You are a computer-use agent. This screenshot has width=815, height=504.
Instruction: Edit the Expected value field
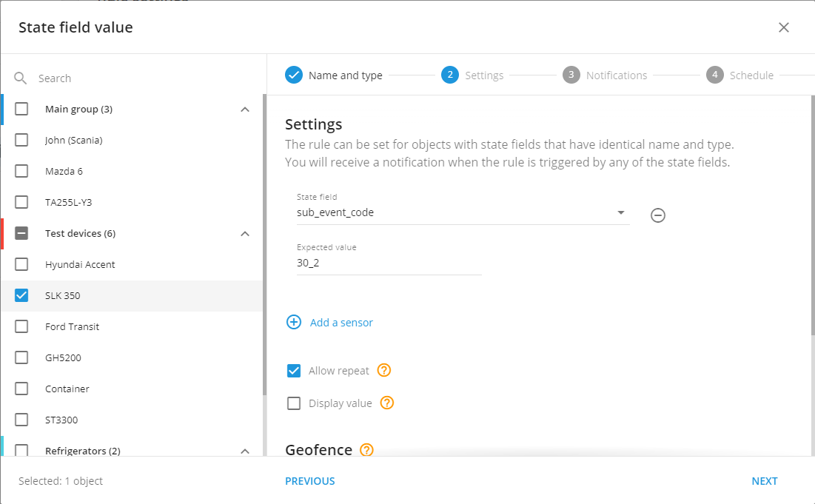[x=389, y=263]
